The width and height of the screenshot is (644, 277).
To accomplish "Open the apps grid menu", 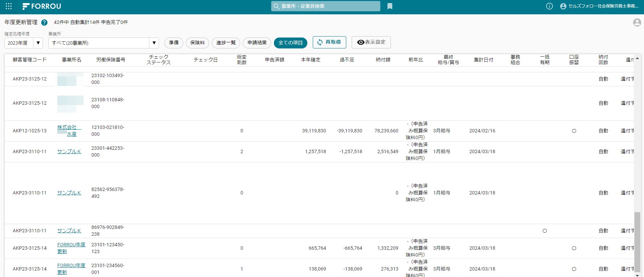I will [x=9, y=6].
